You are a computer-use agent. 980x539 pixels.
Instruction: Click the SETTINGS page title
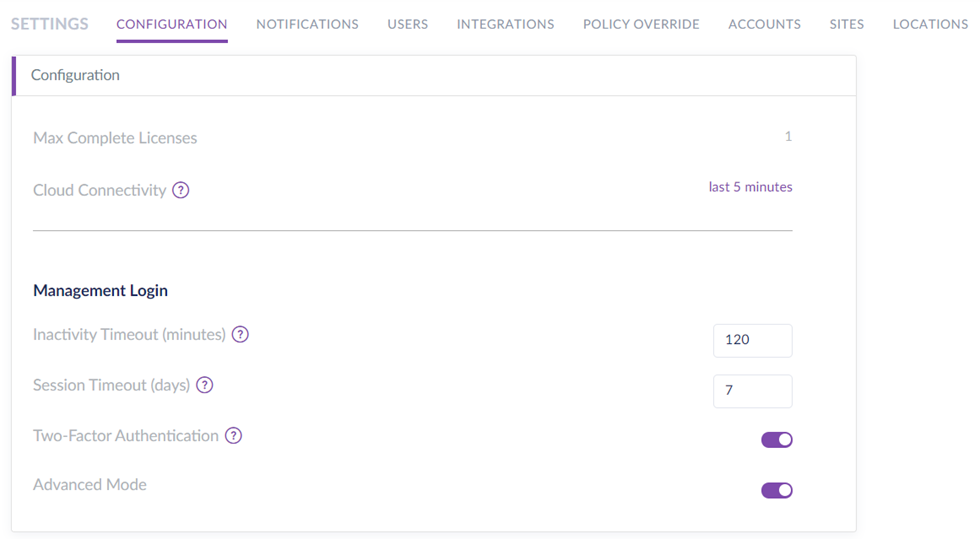(50, 24)
